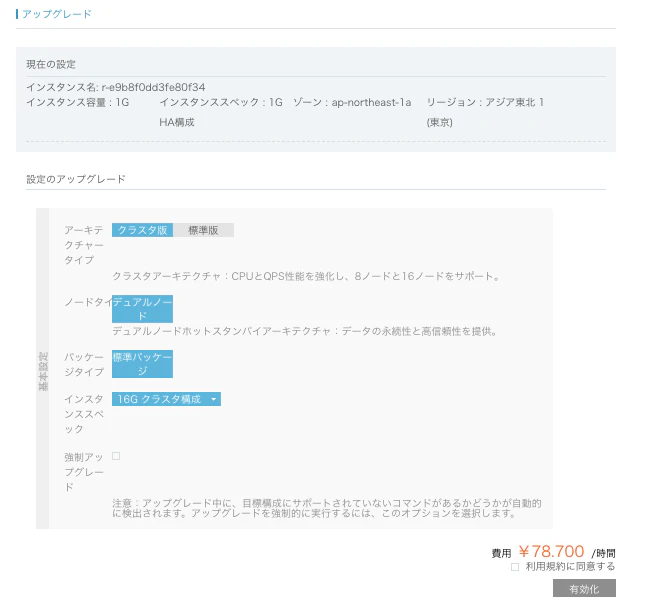Click the 現在の設定 section heading
Screen dimensions: 656x611
pyautogui.click(x=51, y=64)
